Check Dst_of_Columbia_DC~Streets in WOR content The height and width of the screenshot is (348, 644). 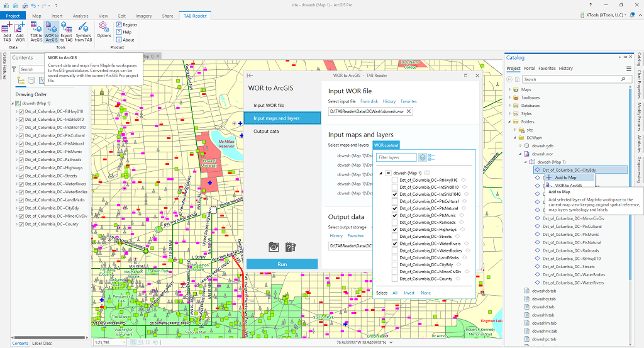coord(395,236)
